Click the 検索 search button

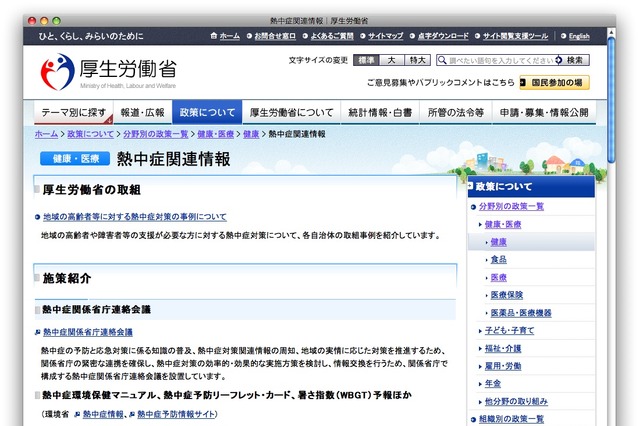(571, 60)
